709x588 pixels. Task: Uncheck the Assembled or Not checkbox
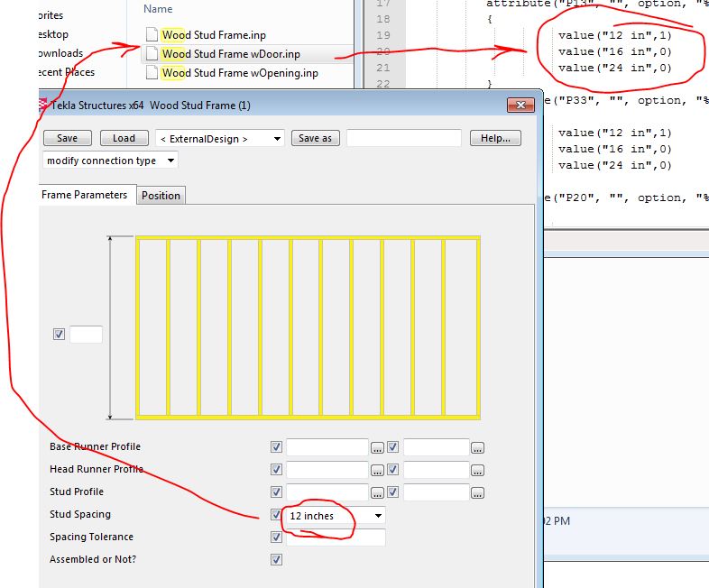pyautogui.click(x=277, y=560)
